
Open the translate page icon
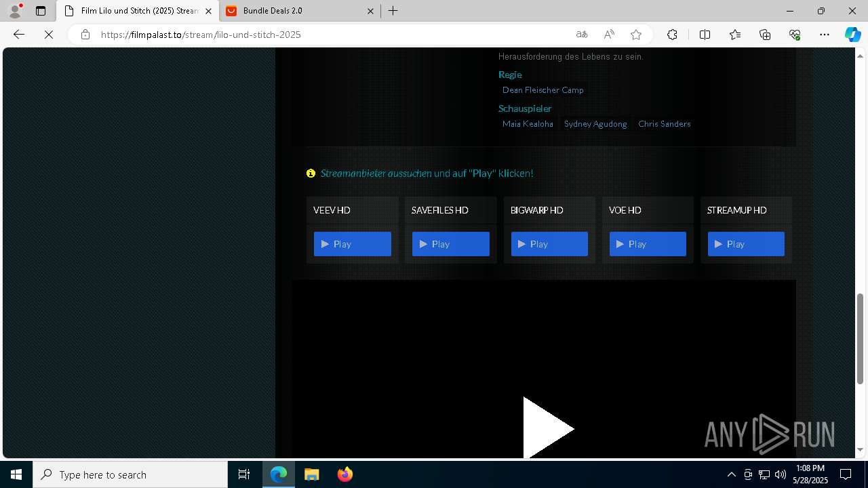pos(582,35)
